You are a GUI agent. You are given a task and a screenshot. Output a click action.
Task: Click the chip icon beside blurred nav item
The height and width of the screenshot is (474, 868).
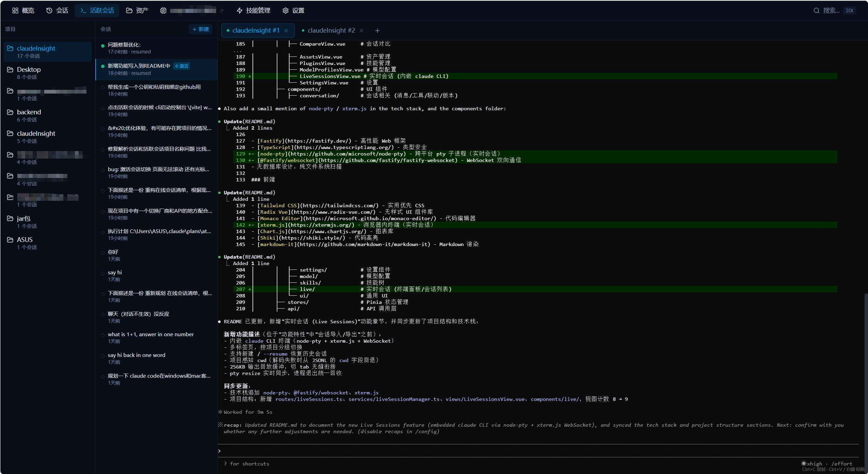(x=163, y=11)
